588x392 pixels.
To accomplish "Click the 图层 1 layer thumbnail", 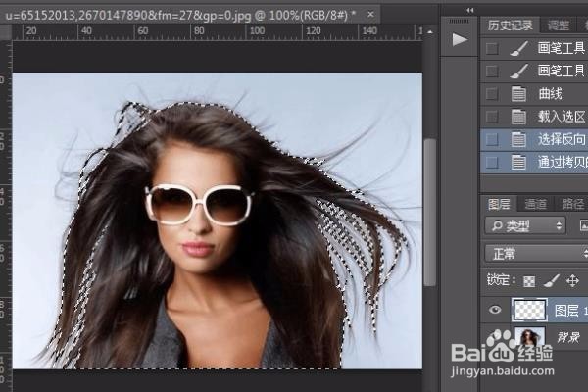I will click(529, 310).
